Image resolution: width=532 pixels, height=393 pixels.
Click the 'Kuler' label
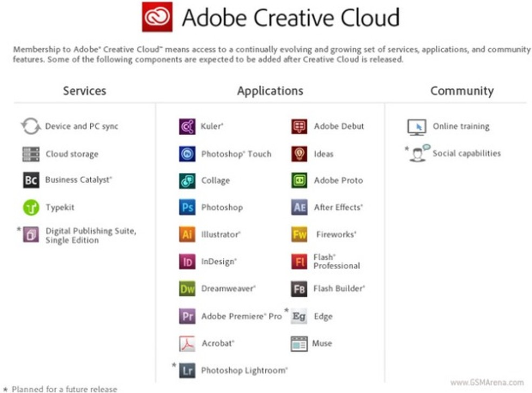(x=212, y=126)
